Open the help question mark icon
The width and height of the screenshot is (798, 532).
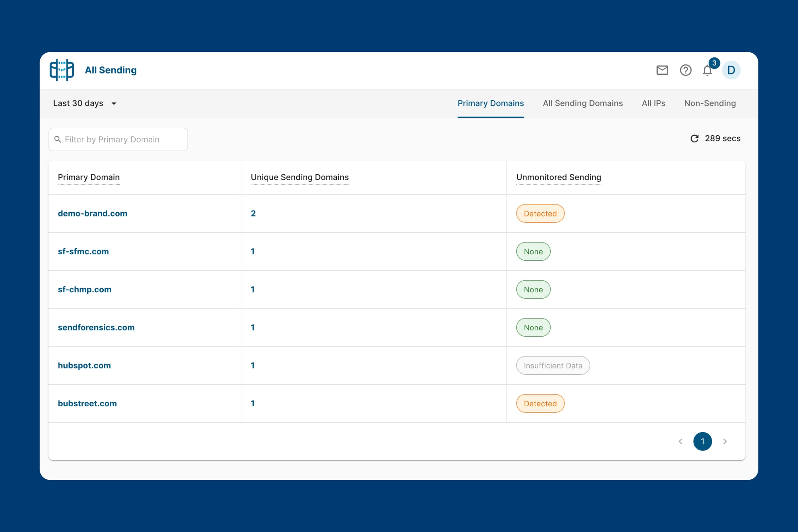(685, 70)
